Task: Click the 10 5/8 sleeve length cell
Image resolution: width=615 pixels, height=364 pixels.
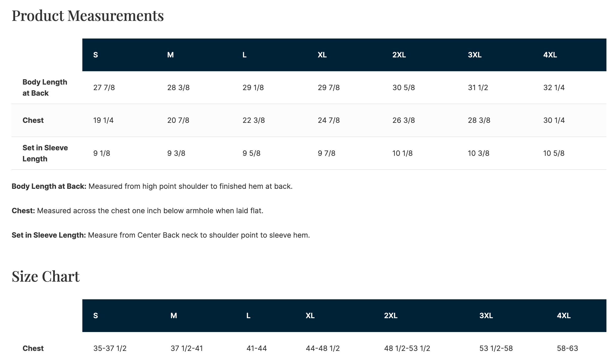Action: (x=554, y=153)
